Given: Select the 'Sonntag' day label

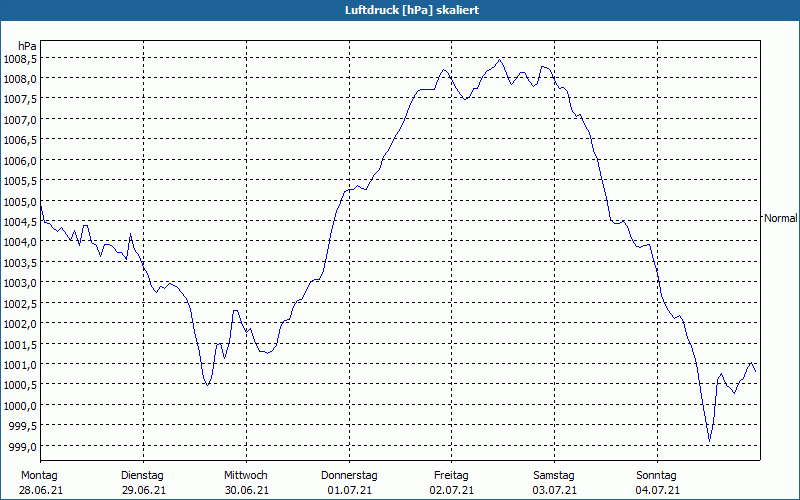Looking at the screenshot, I should pos(657,476).
